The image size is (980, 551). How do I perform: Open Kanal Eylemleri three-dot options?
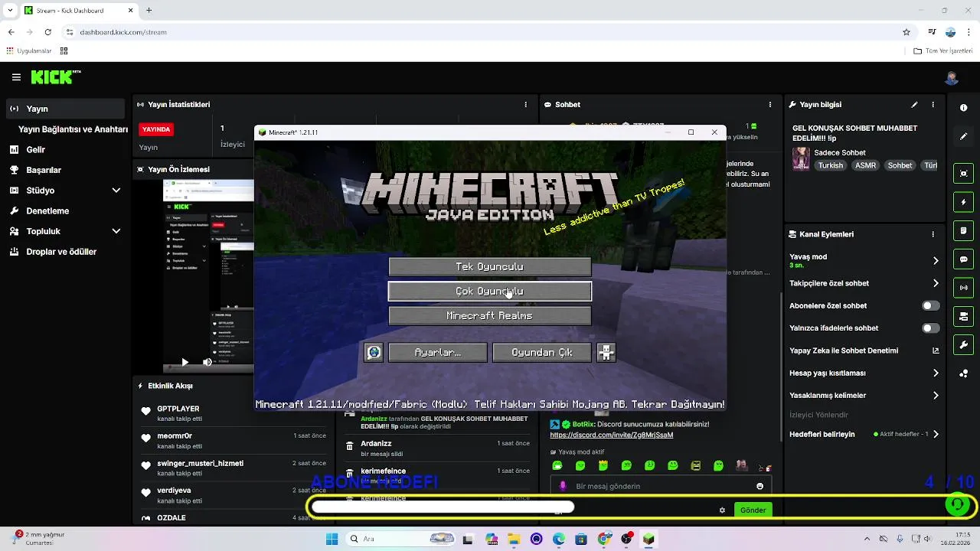933,234
